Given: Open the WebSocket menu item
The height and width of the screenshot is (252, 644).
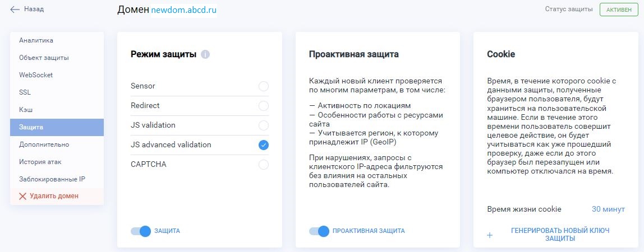Looking at the screenshot, I should coord(36,75).
